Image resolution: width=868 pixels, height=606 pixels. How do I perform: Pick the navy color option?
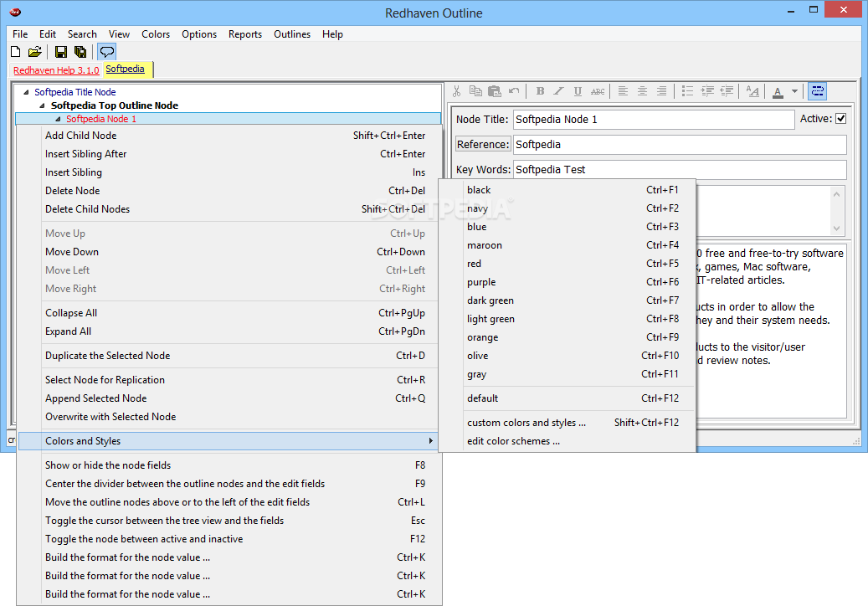(568, 208)
